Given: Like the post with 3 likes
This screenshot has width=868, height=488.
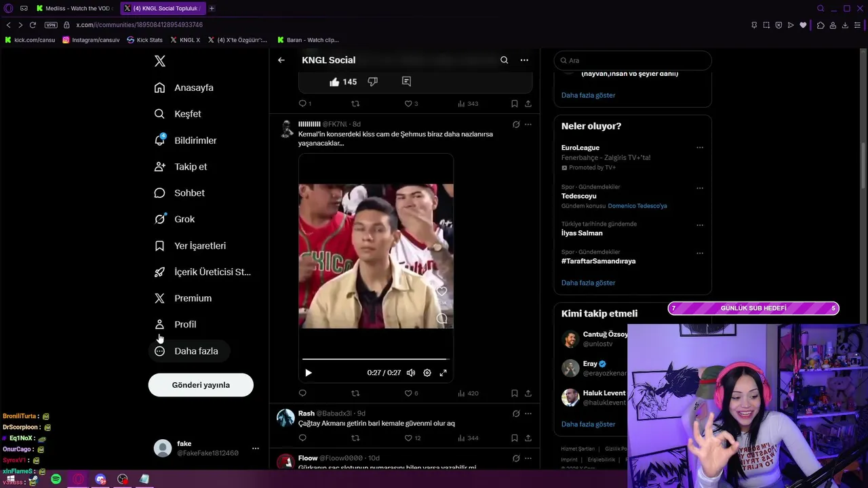Looking at the screenshot, I should click(x=409, y=104).
